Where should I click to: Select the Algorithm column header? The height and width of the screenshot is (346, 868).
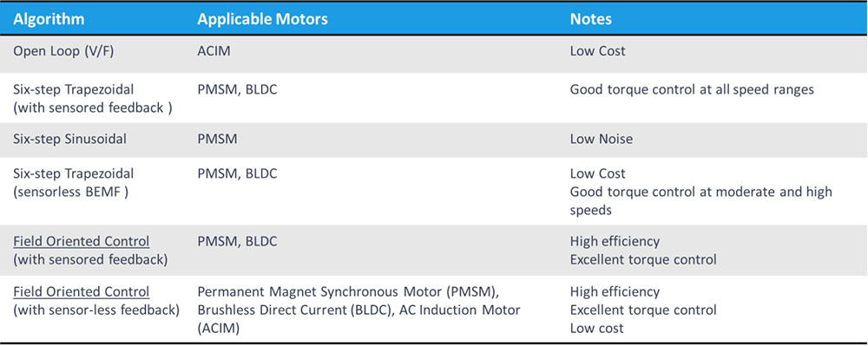[49, 19]
